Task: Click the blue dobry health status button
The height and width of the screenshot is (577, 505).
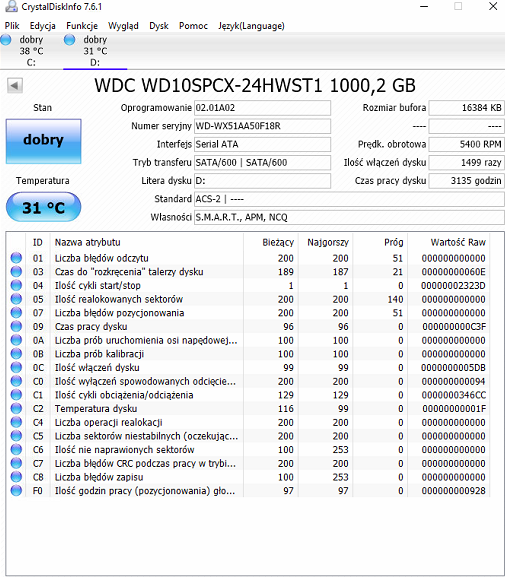Action: point(43,141)
